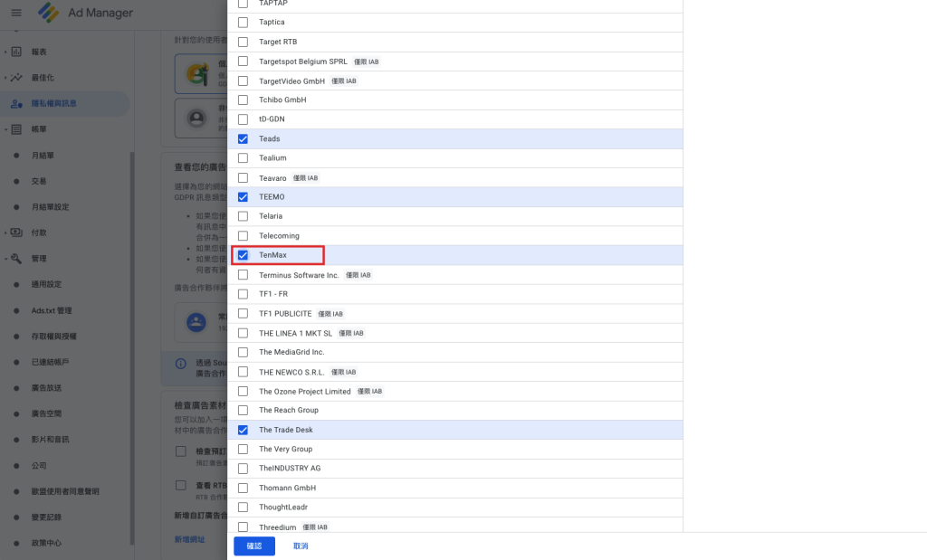Check the TheINDUSTRY AG checkbox
This screenshot has height=560, width=927.
243,469
